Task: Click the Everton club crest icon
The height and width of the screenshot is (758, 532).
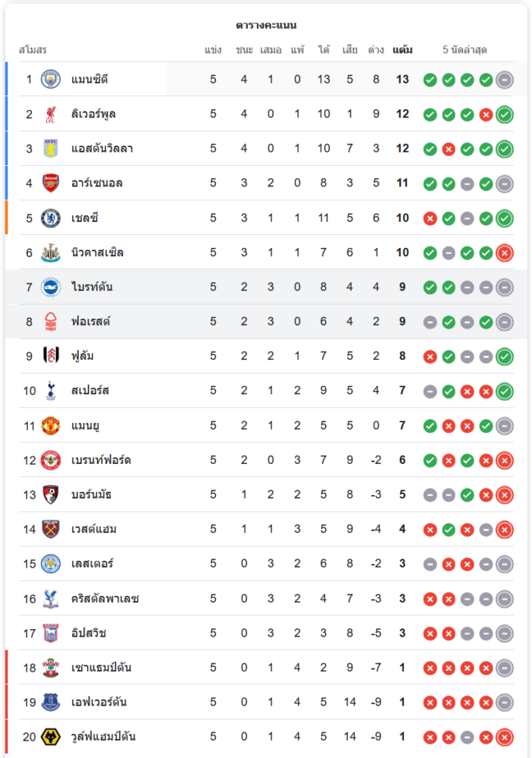Action: click(x=51, y=703)
